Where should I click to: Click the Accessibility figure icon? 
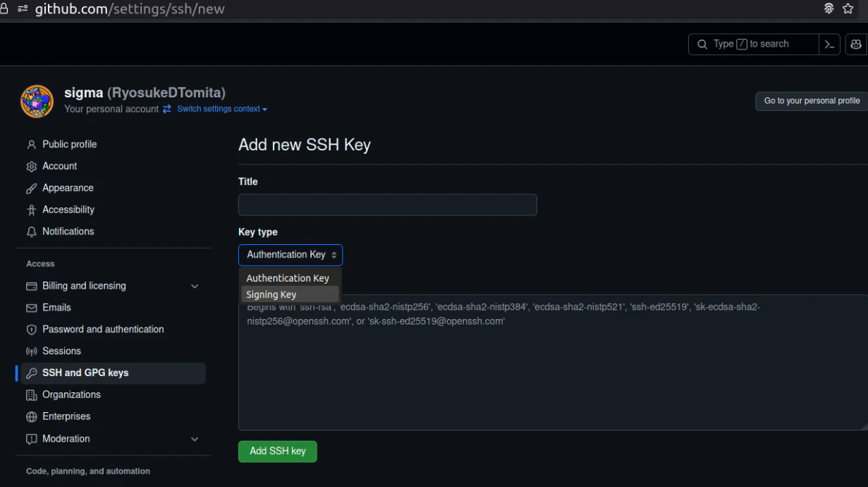point(31,210)
